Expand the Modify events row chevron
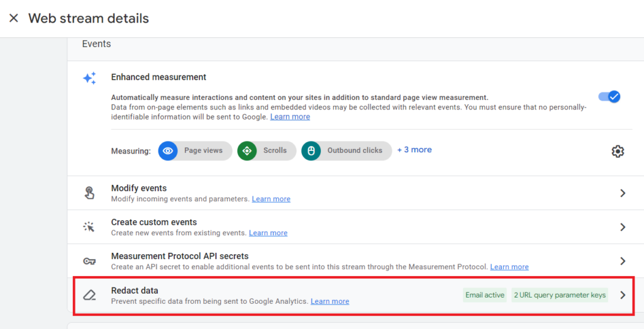This screenshot has height=329, width=644. pyautogui.click(x=623, y=193)
